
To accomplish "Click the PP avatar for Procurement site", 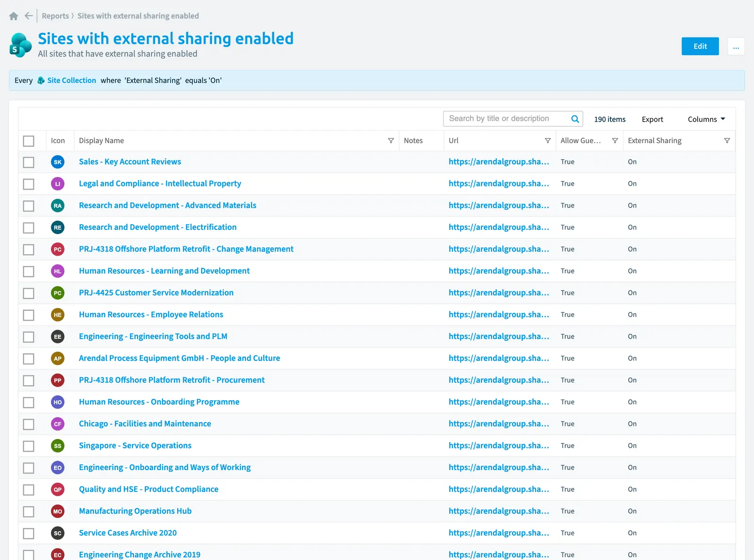I will click(x=57, y=381).
